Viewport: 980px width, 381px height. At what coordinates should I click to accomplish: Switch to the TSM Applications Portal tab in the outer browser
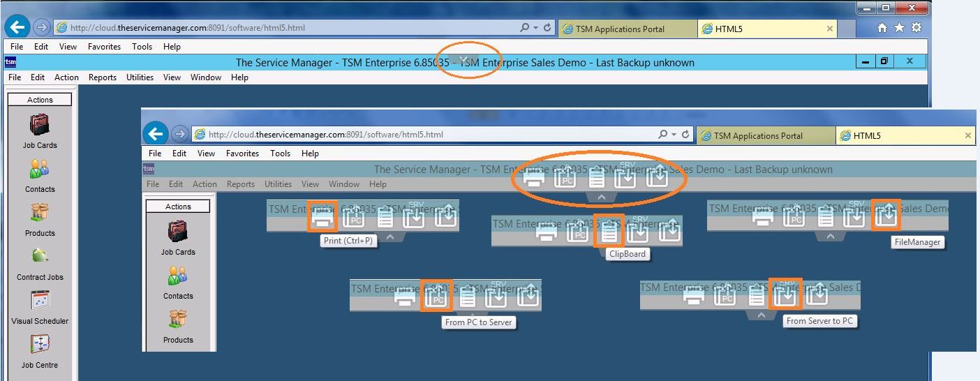click(x=620, y=29)
